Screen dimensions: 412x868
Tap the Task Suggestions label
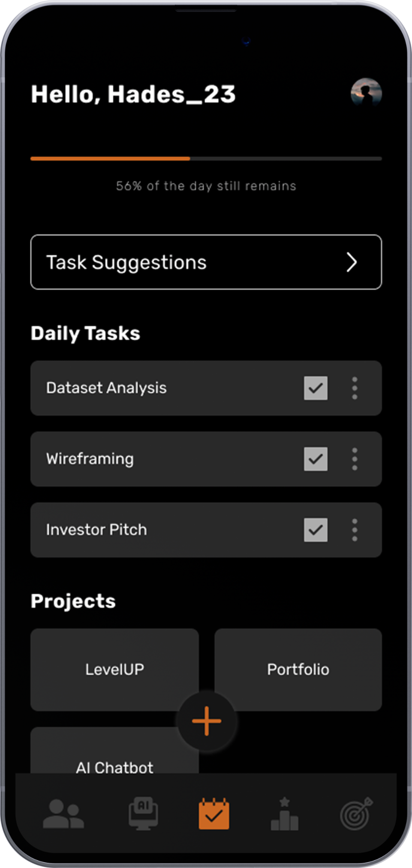[126, 262]
